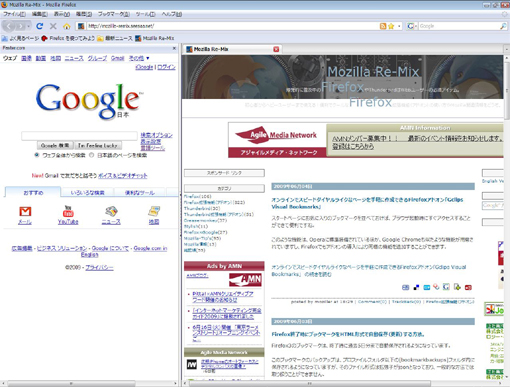
Task: Click the ニュース link in Google top navigation
Action: coord(74,58)
